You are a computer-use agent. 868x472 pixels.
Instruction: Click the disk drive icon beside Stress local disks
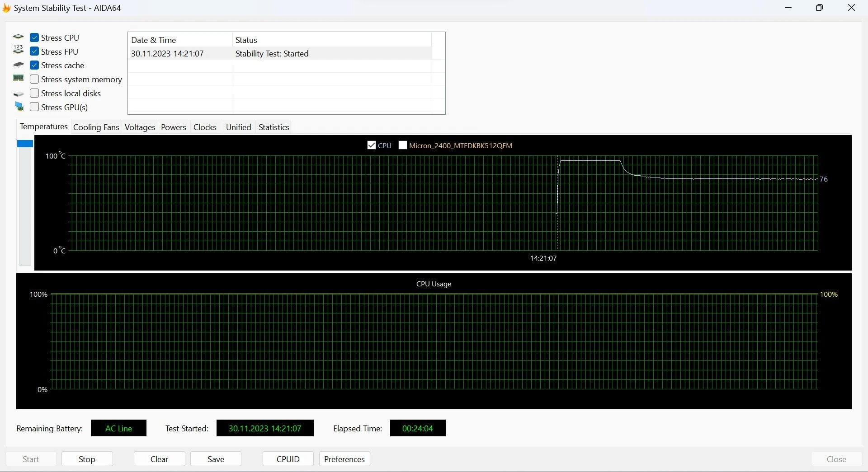[x=18, y=94]
